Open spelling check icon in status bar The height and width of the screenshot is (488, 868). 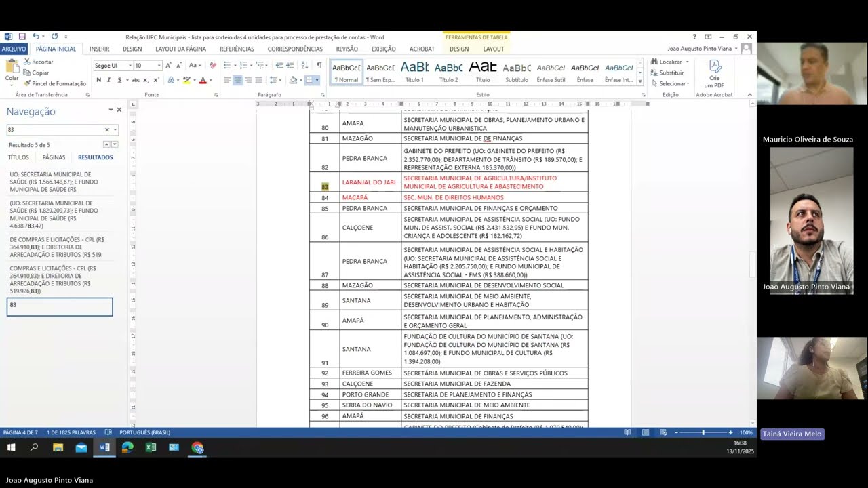click(x=108, y=432)
